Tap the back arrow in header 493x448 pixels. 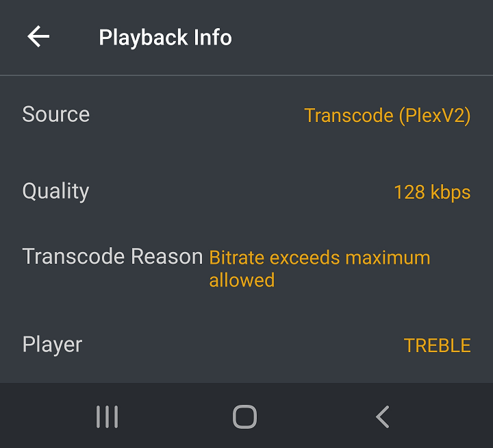pyautogui.click(x=38, y=36)
